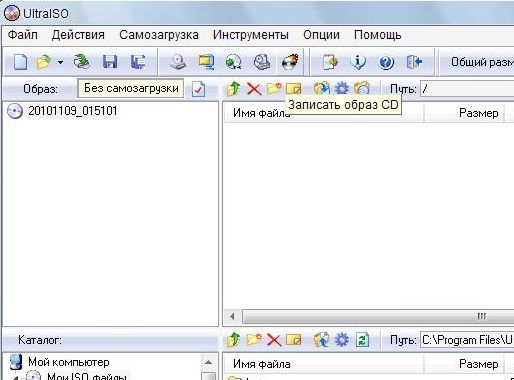Create new folder in Каталог toolbar
514x380 pixels.
(254, 340)
